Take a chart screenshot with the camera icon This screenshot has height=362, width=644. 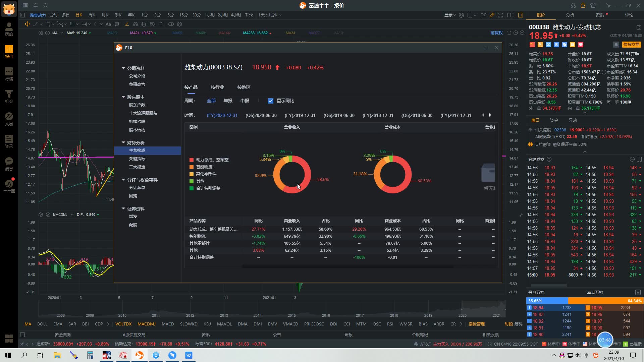tap(483, 15)
